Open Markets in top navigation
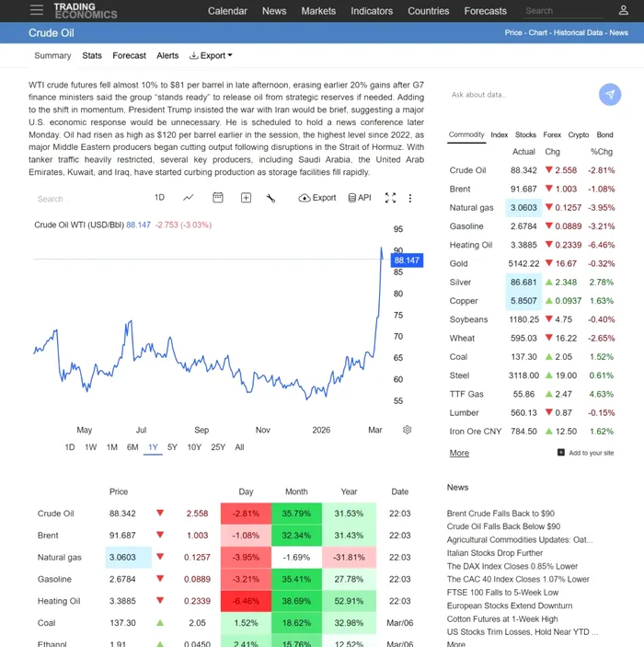The image size is (644, 647). coord(318,11)
